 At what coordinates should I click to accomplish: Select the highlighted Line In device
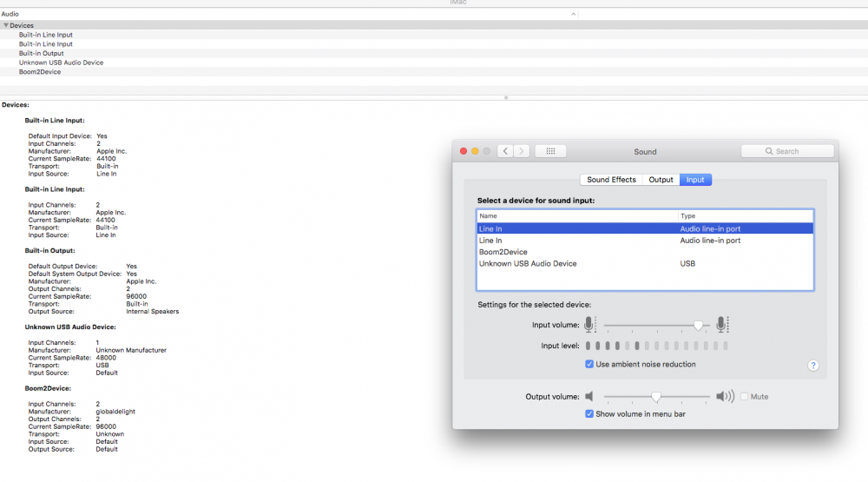pos(645,228)
